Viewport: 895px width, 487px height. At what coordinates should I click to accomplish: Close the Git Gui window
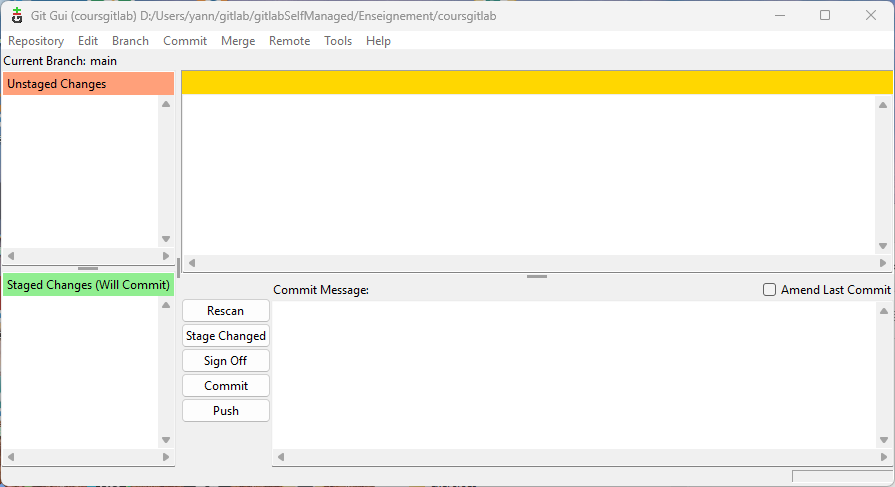[870, 15]
